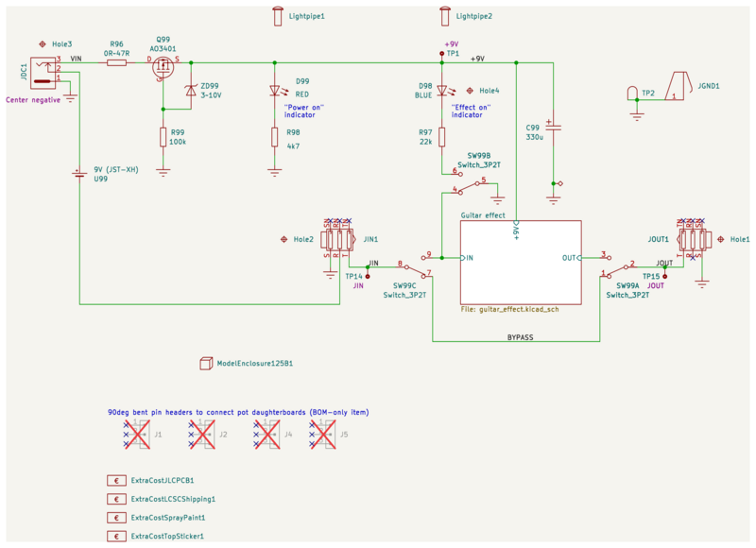Select the JOUT1 output jack symbol
This screenshot has height=548, width=756.
(x=694, y=240)
